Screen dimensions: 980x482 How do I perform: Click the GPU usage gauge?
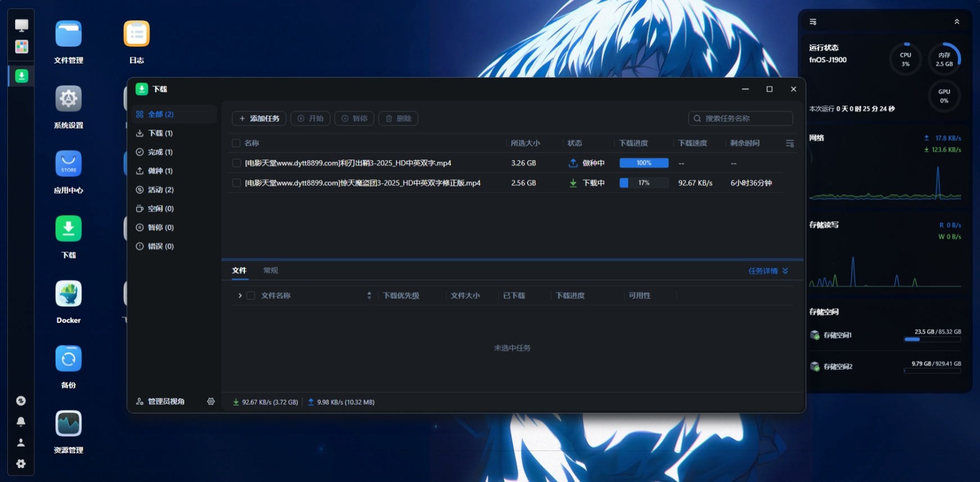944,96
